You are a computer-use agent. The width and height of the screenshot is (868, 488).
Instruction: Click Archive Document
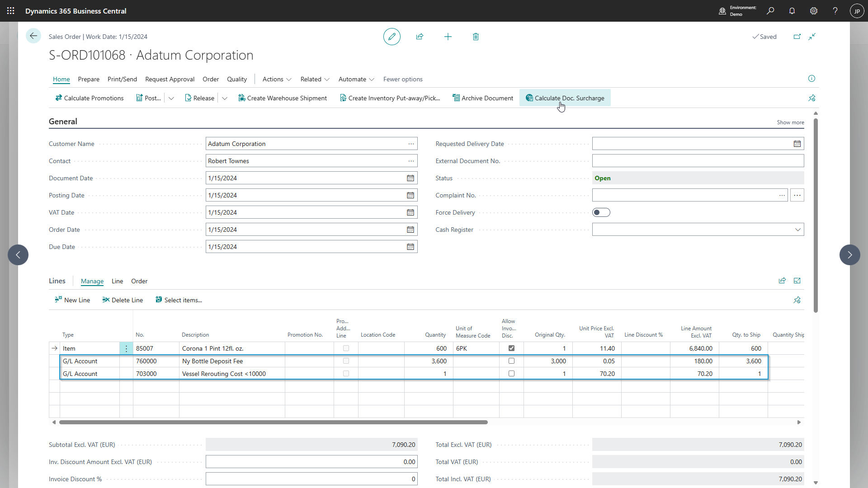tap(483, 98)
